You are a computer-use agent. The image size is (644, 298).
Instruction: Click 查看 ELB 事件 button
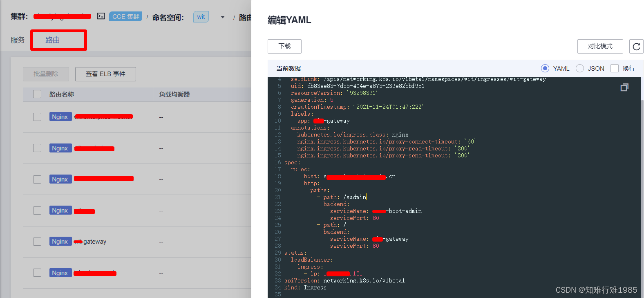coord(105,74)
